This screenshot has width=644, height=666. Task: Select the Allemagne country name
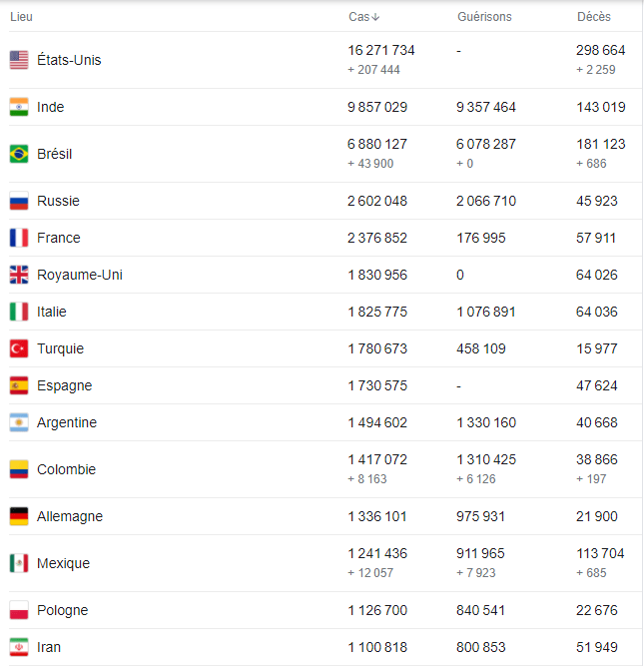pyautogui.click(x=70, y=516)
